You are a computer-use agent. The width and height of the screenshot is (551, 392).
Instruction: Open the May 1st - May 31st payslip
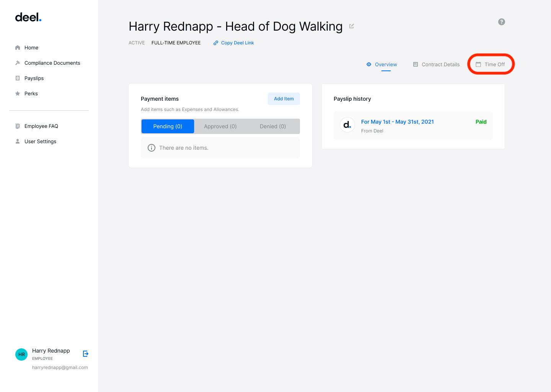pos(398,122)
